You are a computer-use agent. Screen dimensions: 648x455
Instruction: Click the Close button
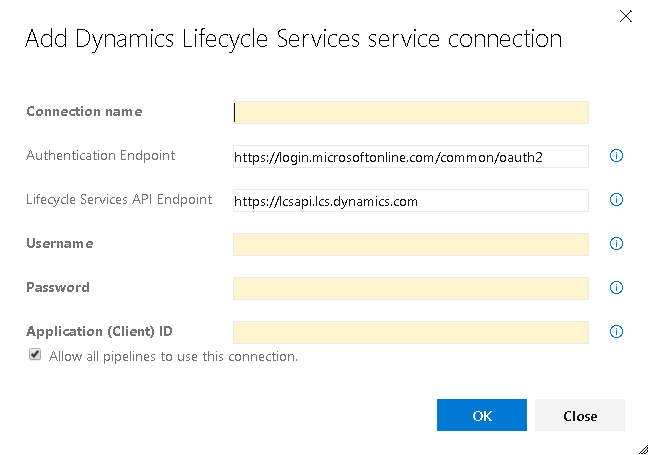point(580,415)
